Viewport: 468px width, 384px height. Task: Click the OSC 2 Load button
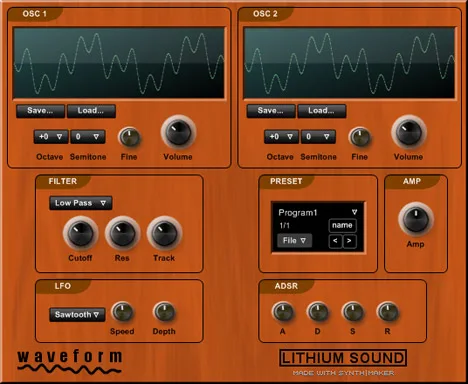(x=322, y=111)
